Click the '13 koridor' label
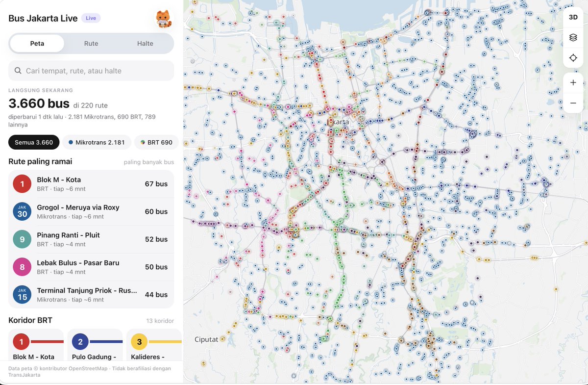 click(x=160, y=321)
